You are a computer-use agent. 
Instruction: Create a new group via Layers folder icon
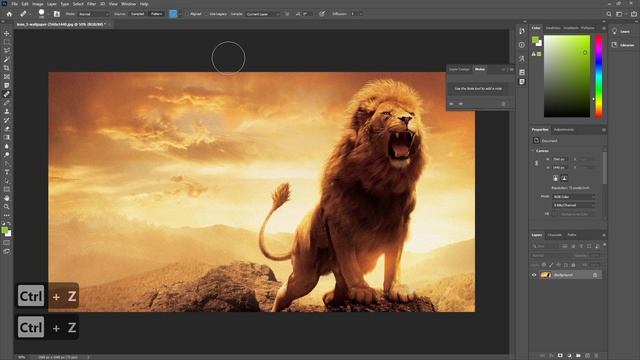[578, 356]
